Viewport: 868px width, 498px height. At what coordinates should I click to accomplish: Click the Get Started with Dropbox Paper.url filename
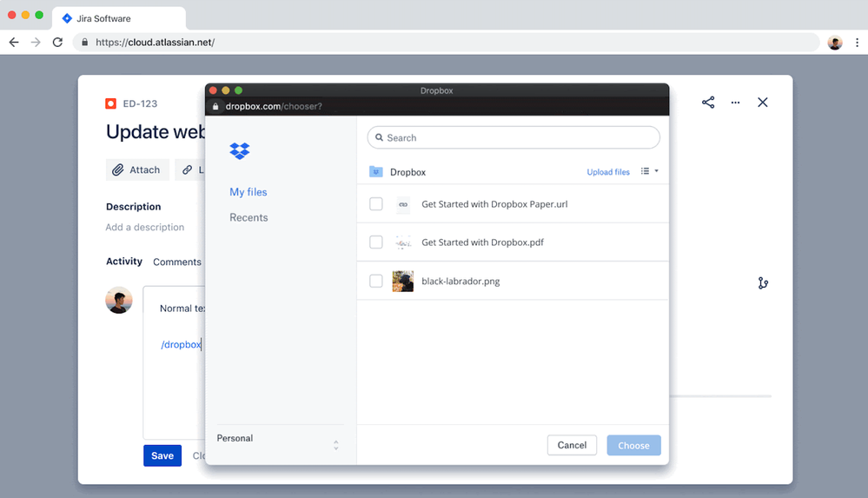click(494, 204)
